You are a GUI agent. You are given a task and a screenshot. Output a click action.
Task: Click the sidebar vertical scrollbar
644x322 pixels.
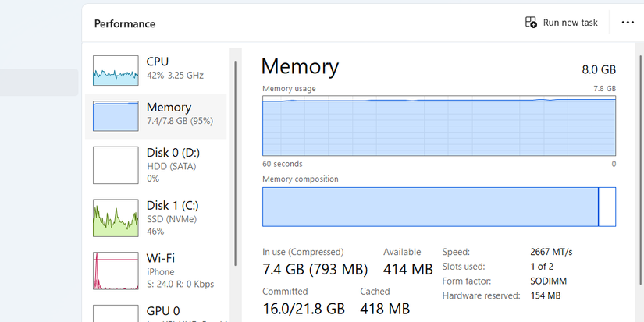pyautogui.click(x=234, y=156)
